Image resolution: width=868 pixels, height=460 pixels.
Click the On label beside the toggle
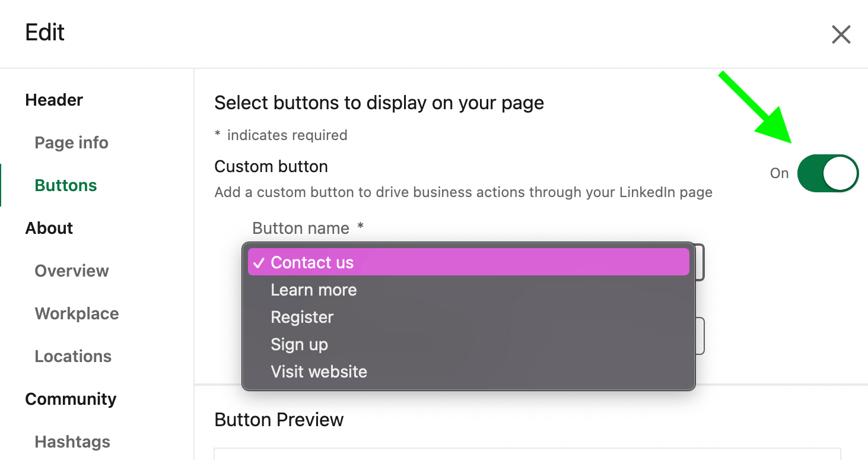[779, 173]
